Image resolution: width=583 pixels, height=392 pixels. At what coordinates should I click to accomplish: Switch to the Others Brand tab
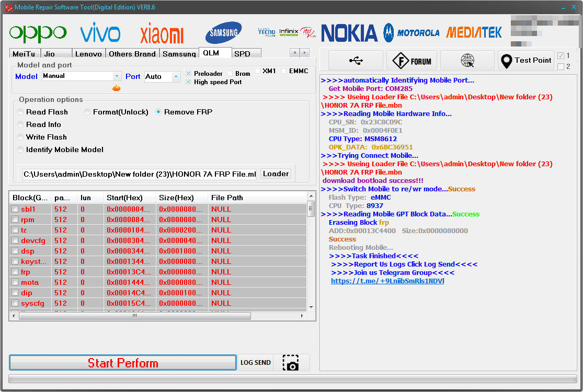(132, 53)
